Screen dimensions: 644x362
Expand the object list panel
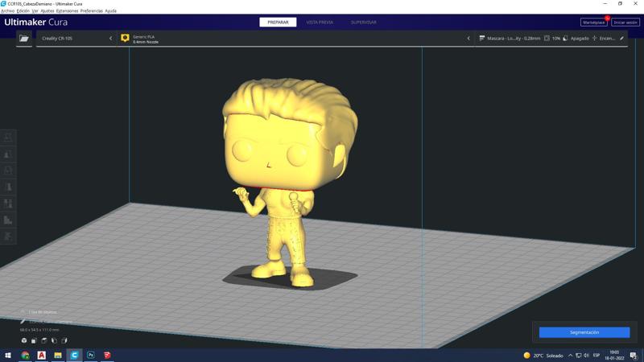[x=39, y=312]
